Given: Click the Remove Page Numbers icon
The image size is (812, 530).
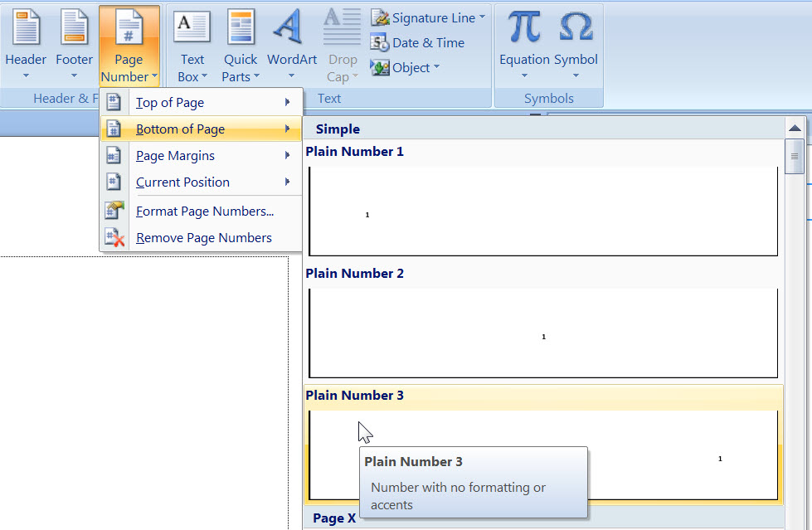Looking at the screenshot, I should [x=114, y=237].
